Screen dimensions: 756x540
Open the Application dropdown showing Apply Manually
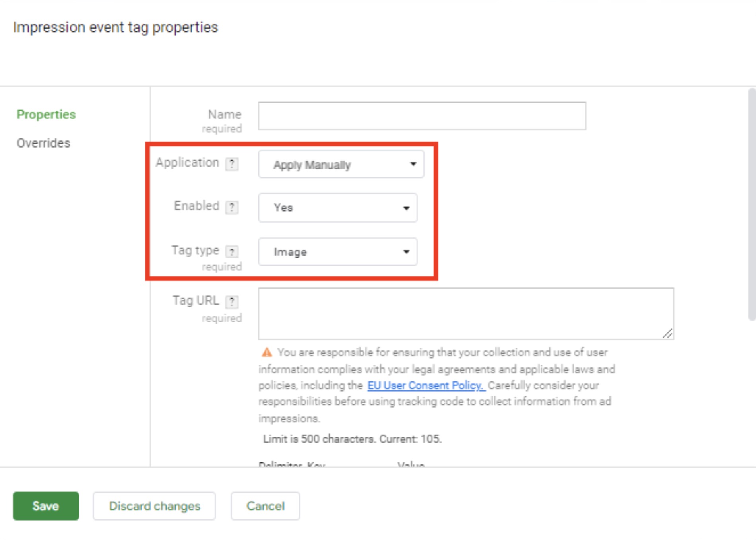(341, 164)
